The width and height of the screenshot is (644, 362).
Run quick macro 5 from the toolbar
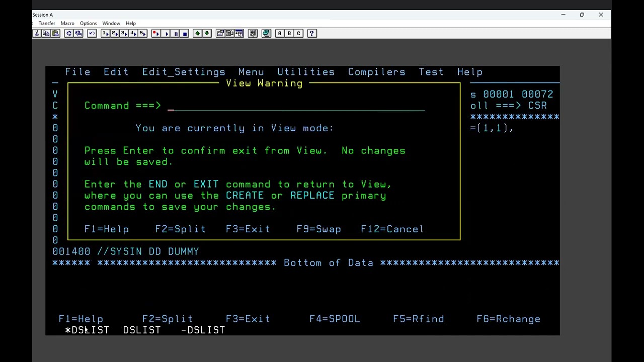point(142,33)
